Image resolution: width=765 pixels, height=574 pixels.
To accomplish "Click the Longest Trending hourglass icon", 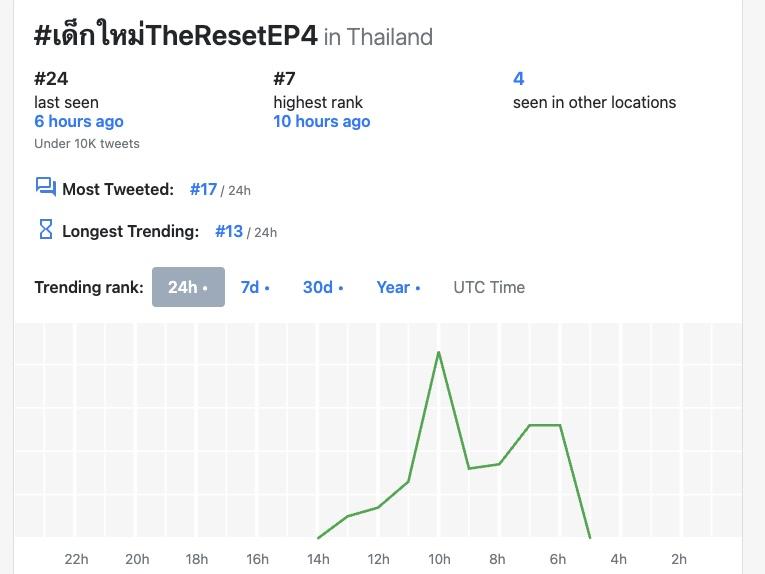I will pyautogui.click(x=45, y=230).
